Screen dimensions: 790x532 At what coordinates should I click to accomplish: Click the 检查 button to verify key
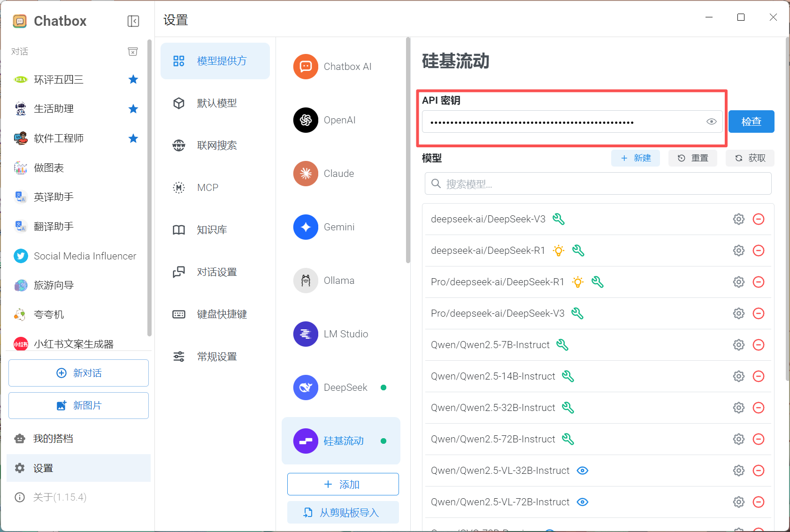(751, 122)
